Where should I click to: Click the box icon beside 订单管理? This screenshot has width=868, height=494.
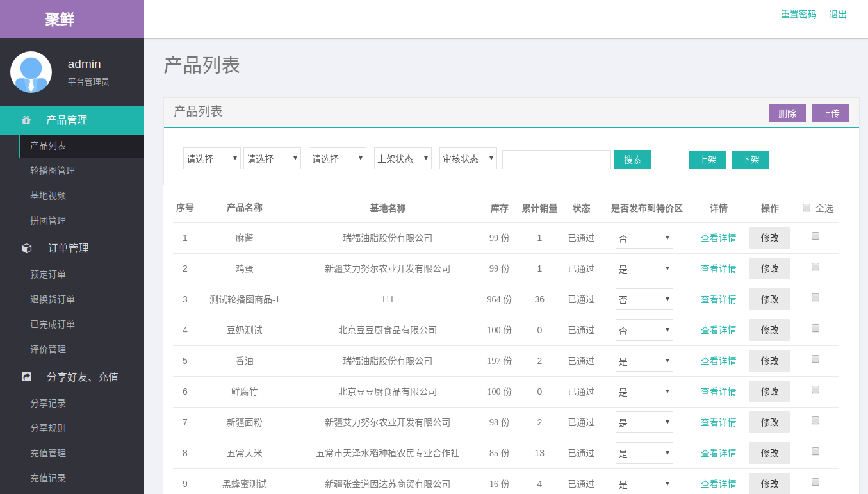click(26, 248)
